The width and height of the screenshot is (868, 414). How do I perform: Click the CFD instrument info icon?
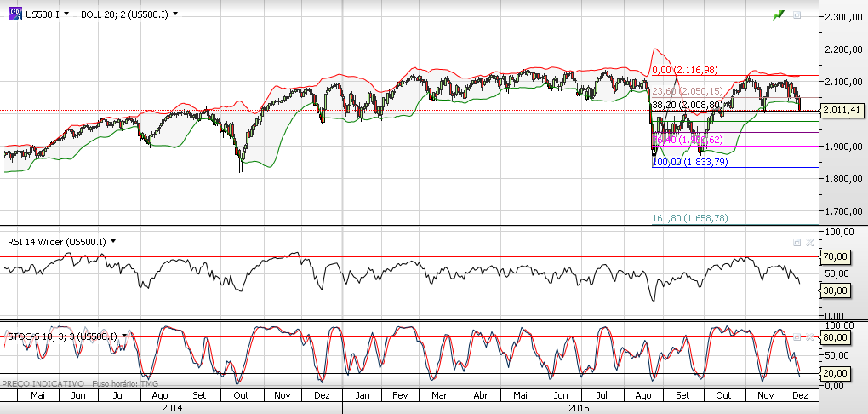(x=15, y=14)
